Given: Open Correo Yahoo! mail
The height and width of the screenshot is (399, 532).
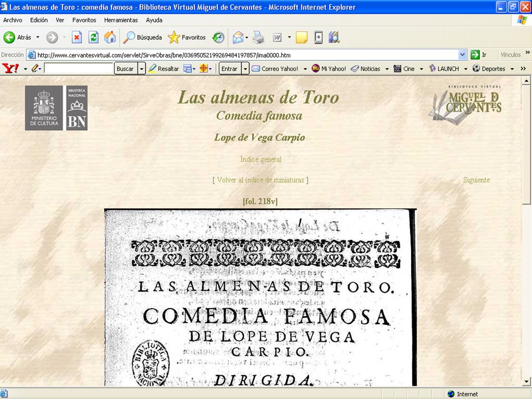Looking at the screenshot, I should (275, 69).
